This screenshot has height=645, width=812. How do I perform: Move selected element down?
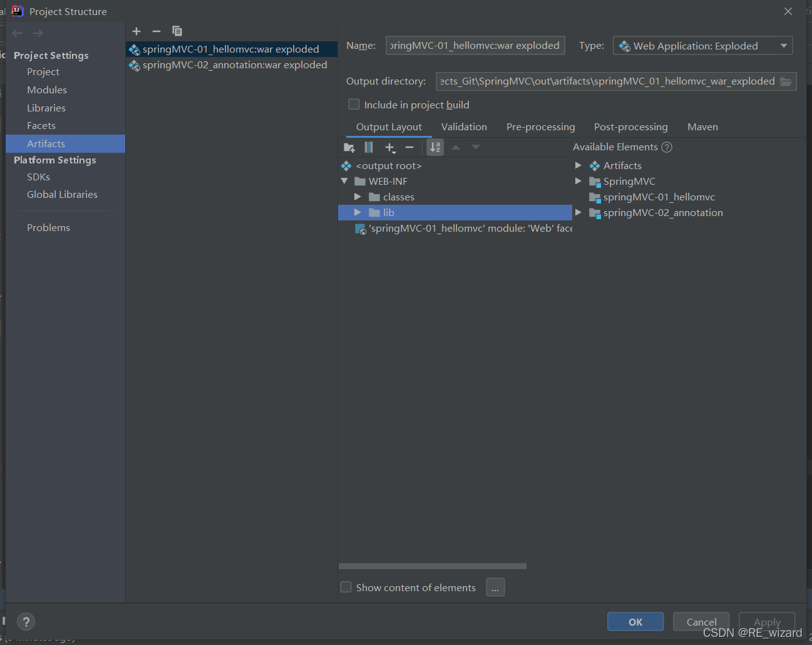tap(476, 147)
